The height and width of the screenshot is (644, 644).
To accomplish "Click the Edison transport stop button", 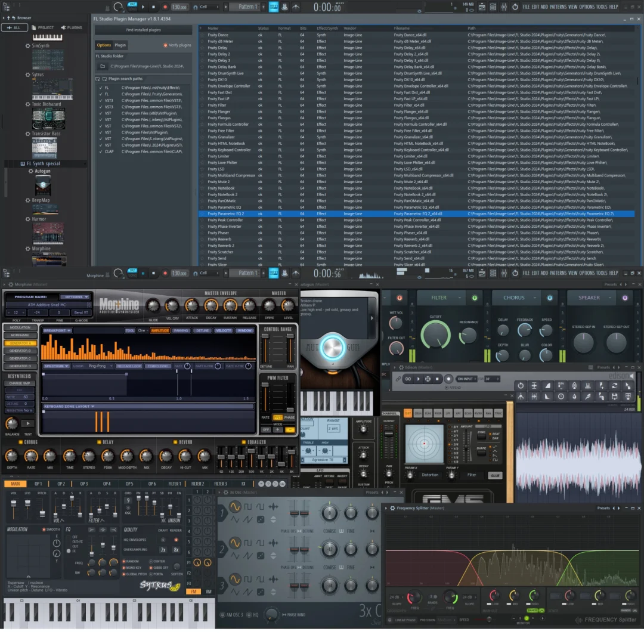I will click(437, 379).
